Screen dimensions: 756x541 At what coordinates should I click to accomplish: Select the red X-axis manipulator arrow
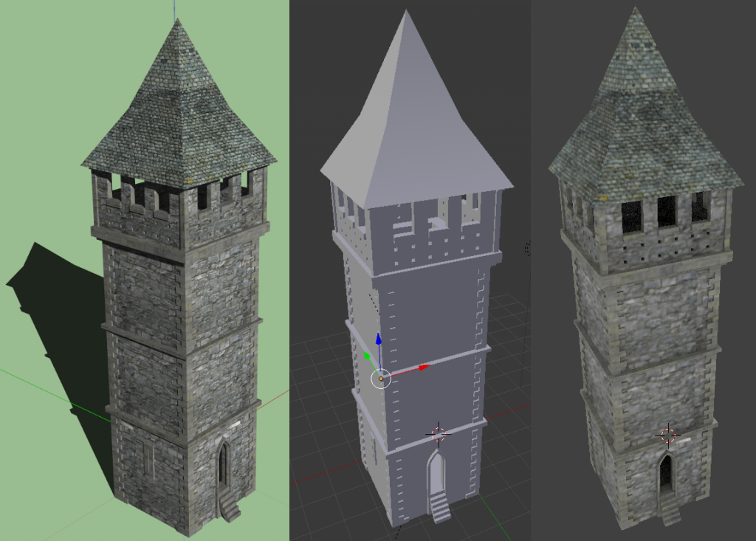tap(423, 368)
